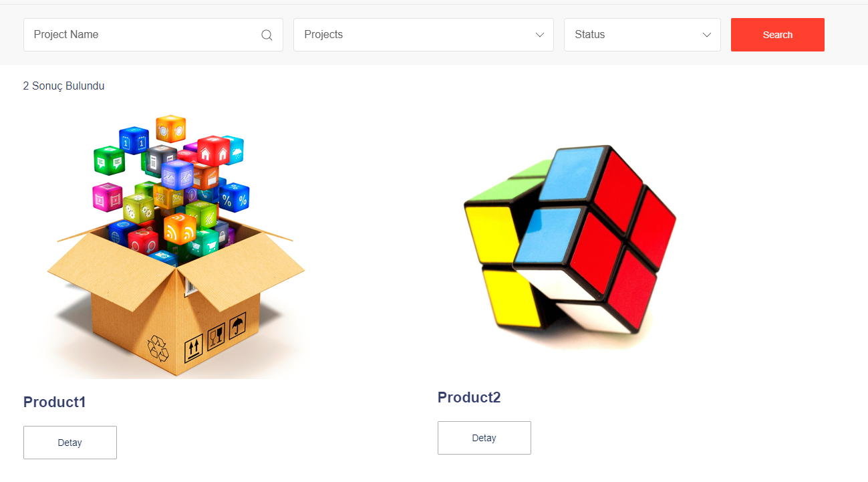Click the umbrella symbol on the cardboard box

(x=237, y=327)
